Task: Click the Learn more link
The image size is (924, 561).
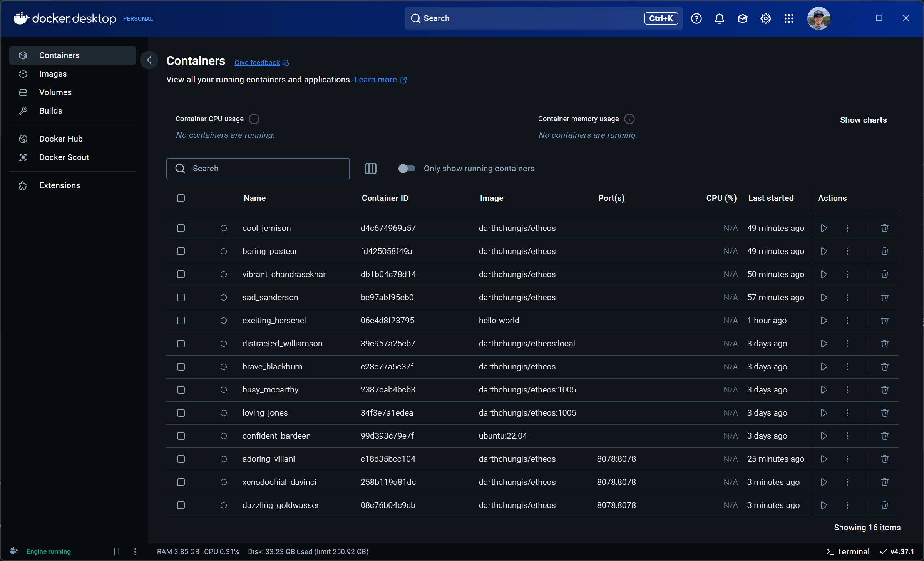Action: click(380, 80)
